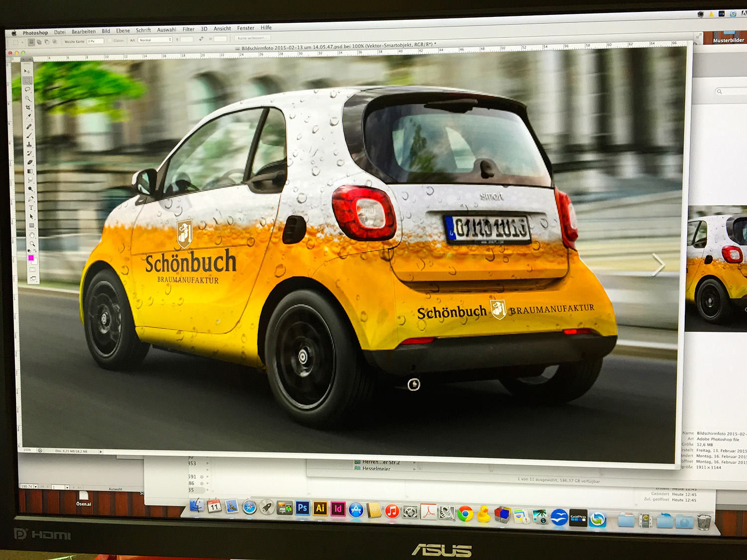The height and width of the screenshot is (560, 747).
Task: Click swap width and height arrows
Action: pyautogui.click(x=201, y=38)
